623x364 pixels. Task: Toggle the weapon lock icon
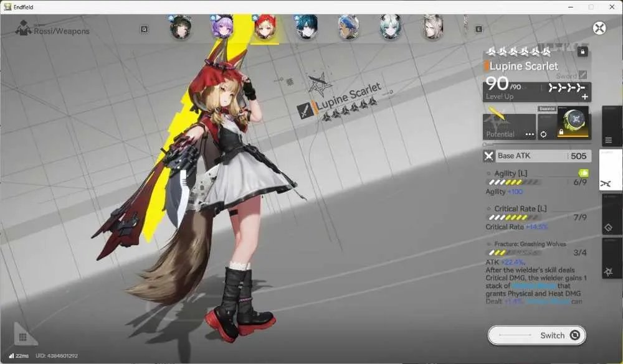point(583,52)
